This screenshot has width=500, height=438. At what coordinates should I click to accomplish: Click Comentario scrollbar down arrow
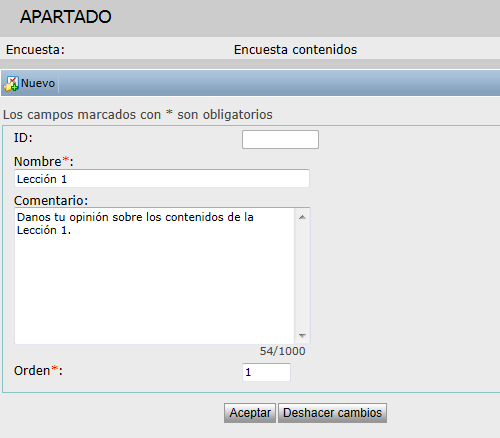coord(302,335)
